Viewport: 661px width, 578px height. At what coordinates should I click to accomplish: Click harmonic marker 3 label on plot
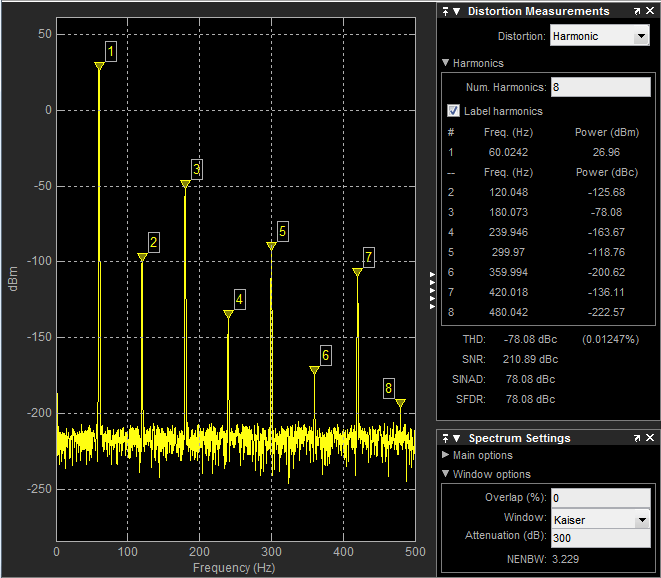point(197,169)
